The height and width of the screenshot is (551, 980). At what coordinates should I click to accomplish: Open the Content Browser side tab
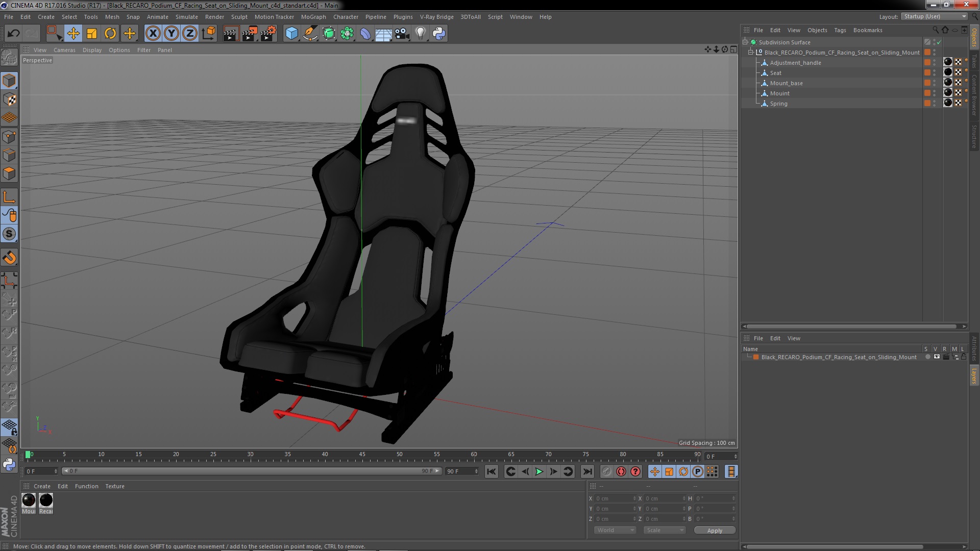tap(974, 95)
